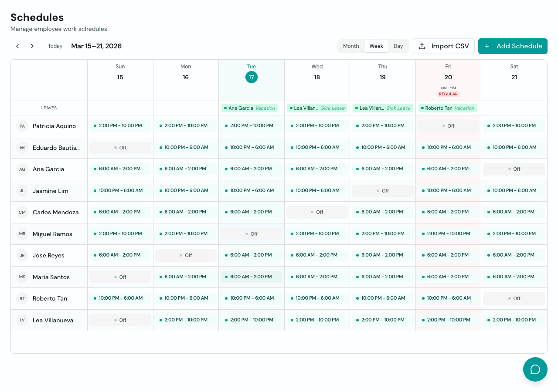558x392 pixels.
Task: Open Lea Villanueva's Wednesday Sick Leave badge
Action: (x=317, y=108)
